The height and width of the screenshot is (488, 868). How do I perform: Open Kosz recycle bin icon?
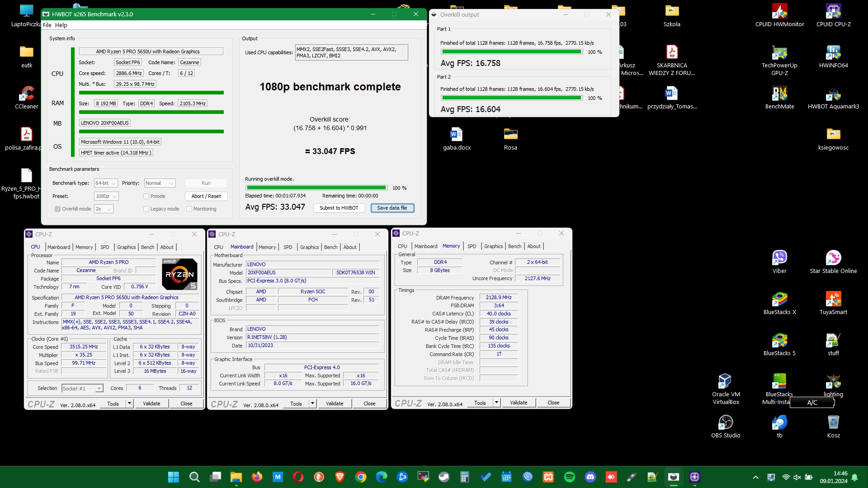(833, 426)
